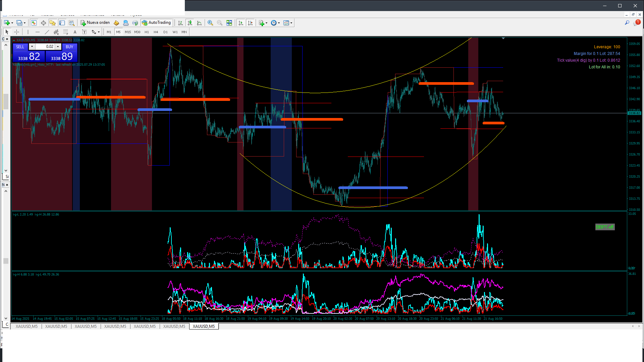This screenshot has height=362, width=644.
Task: Click the Nueva orden button
Action: point(95,23)
